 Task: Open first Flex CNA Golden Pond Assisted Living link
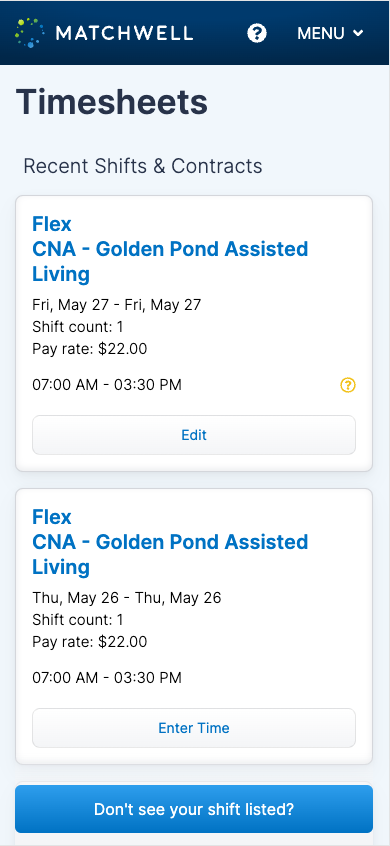[170, 249]
